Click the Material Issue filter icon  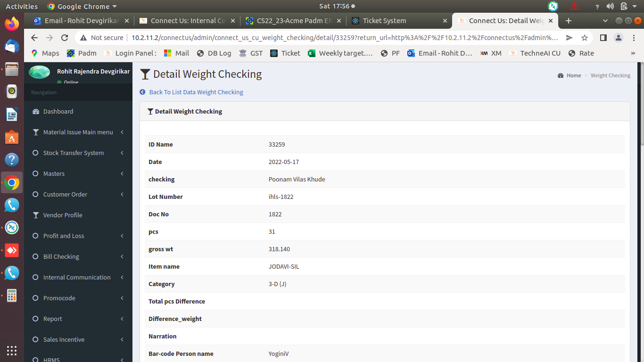click(35, 132)
